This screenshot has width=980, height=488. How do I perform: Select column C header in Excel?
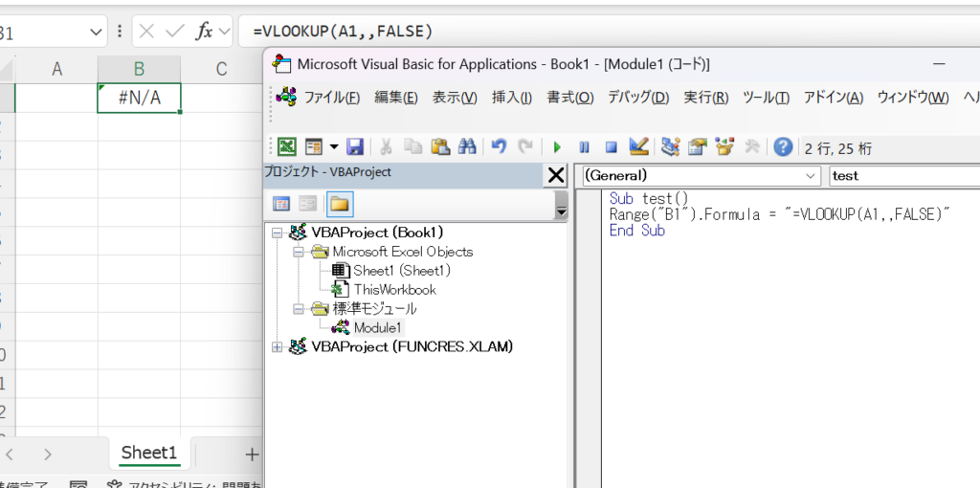click(x=221, y=69)
